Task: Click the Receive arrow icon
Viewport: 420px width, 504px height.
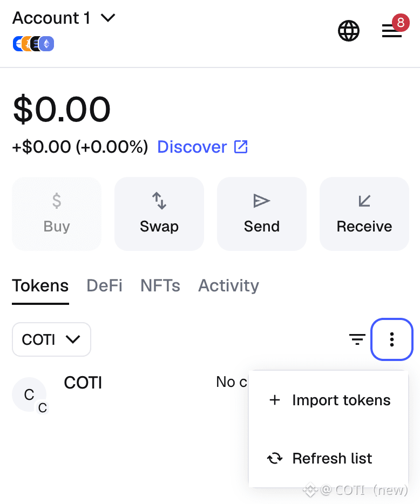Action: [x=364, y=201]
